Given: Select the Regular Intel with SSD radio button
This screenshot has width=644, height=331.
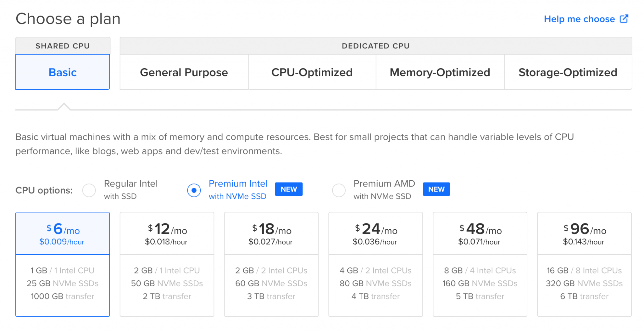Looking at the screenshot, I should [x=89, y=190].
